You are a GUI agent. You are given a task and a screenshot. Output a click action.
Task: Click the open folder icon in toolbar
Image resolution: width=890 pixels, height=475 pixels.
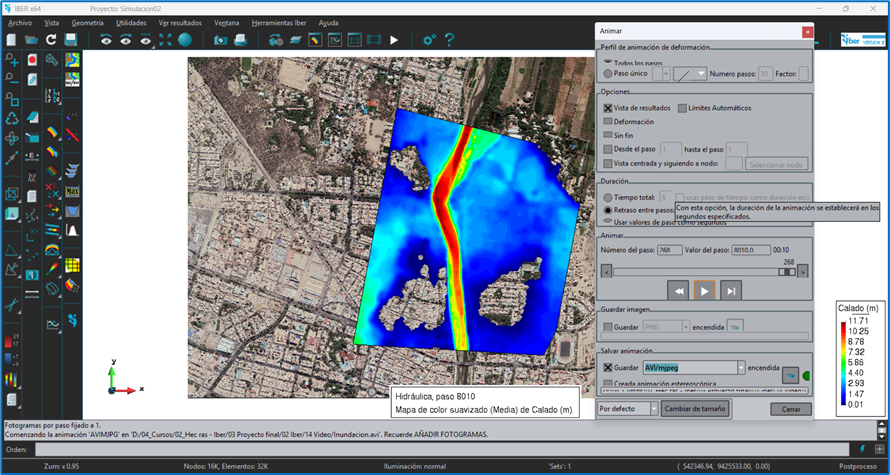(x=31, y=40)
